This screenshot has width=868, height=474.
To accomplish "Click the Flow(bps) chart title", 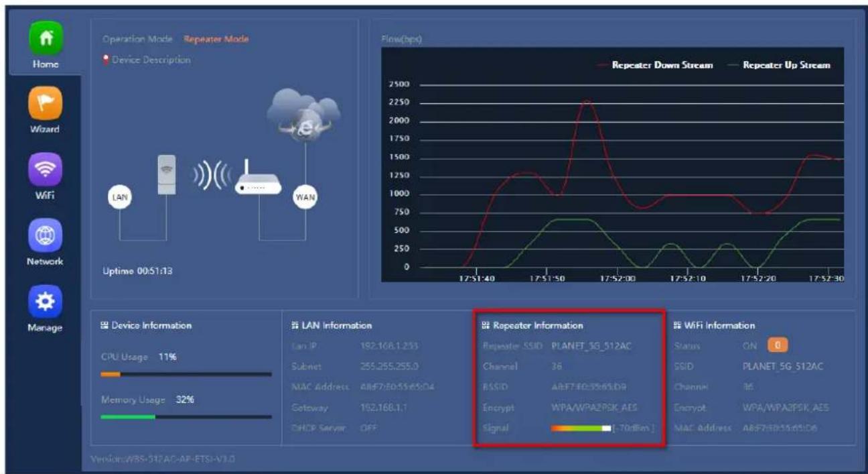I will tap(401, 40).
